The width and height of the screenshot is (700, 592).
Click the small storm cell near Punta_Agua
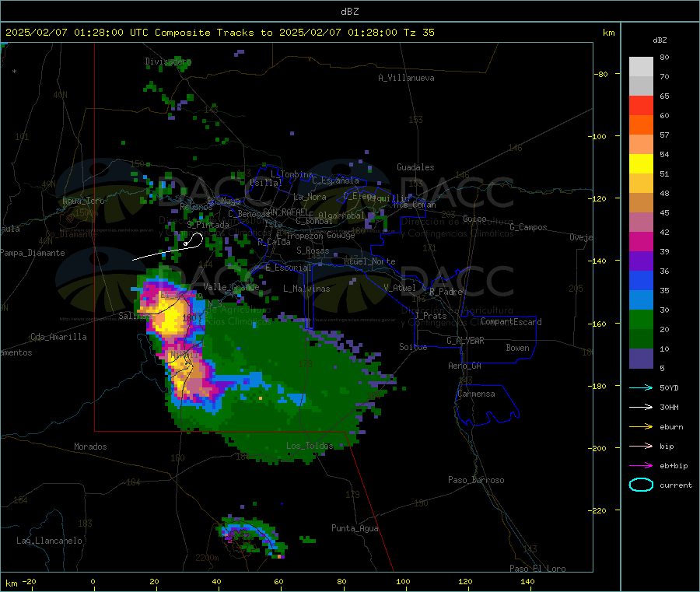click(x=252, y=537)
